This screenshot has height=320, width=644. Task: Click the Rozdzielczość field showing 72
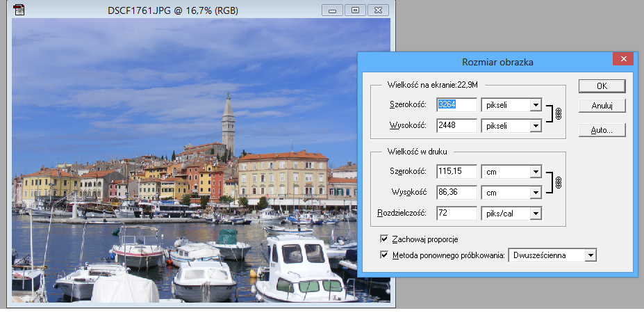[456, 214]
